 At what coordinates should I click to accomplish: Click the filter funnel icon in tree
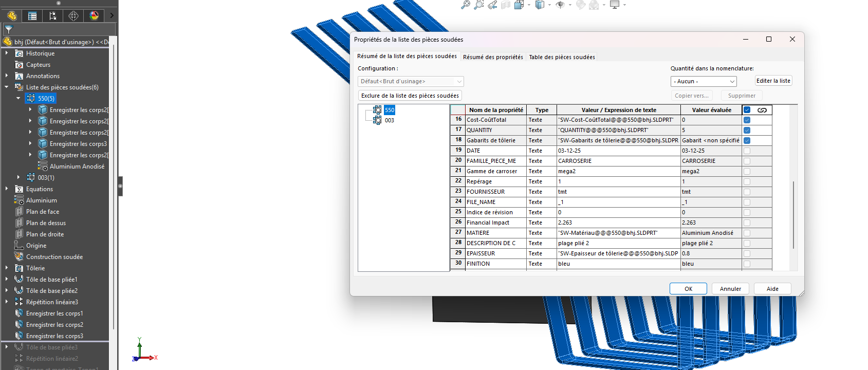click(9, 30)
